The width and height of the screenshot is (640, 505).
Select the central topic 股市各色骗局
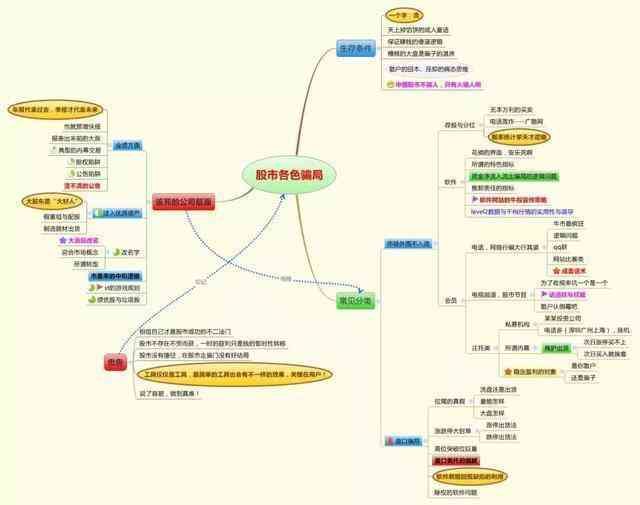(x=288, y=175)
